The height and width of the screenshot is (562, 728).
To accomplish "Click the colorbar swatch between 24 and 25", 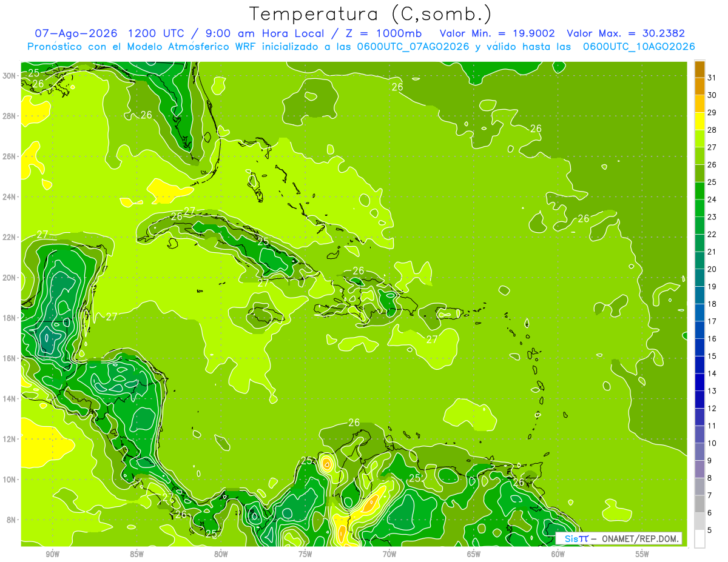I will click(699, 192).
